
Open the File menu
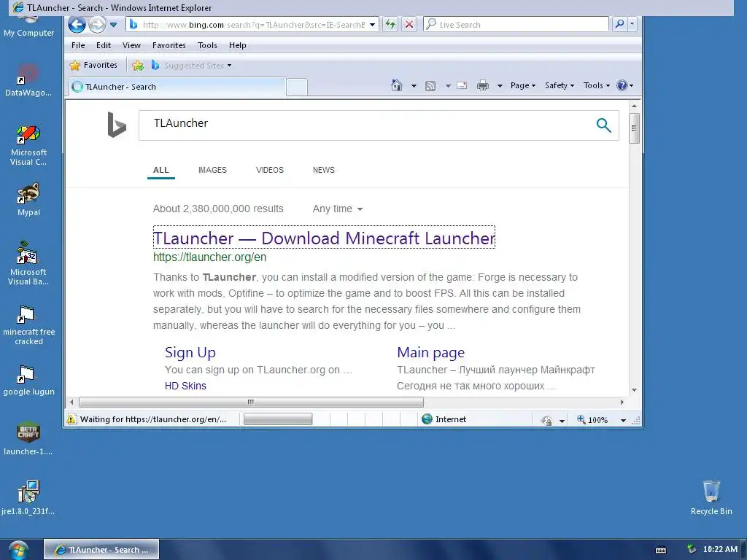click(x=78, y=45)
